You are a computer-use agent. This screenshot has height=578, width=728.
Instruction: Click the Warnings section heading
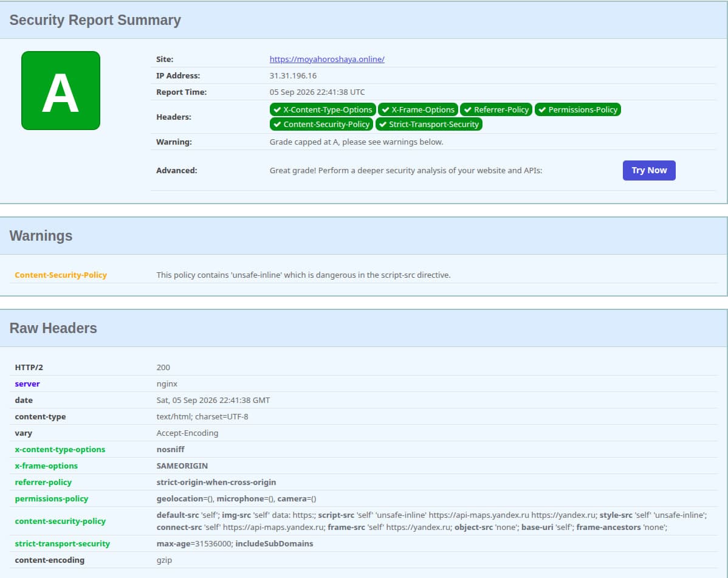click(41, 236)
